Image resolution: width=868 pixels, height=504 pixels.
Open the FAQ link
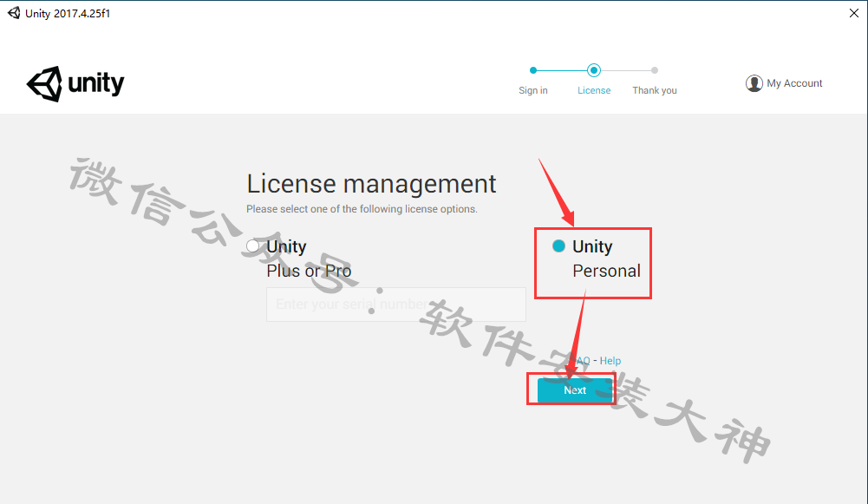click(580, 361)
